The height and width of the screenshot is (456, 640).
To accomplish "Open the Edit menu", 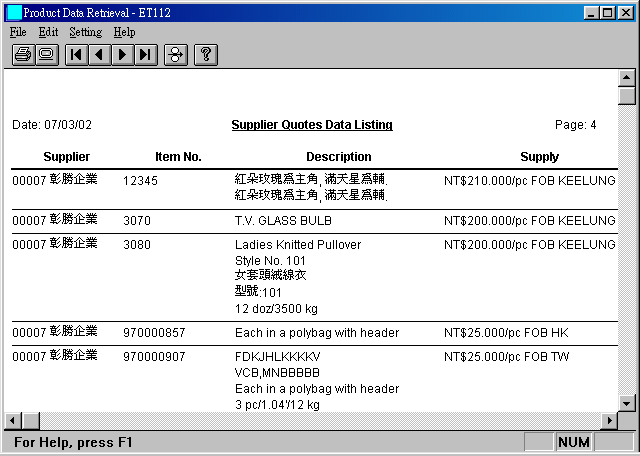I will click(x=48, y=32).
